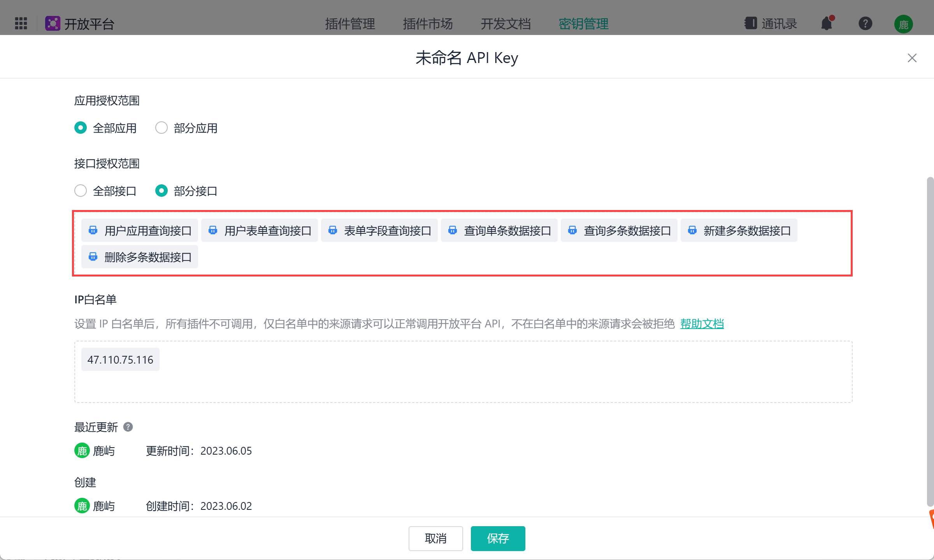Click the 用户应用查询接口 plug icon
The width and height of the screenshot is (934, 560).
point(93,230)
